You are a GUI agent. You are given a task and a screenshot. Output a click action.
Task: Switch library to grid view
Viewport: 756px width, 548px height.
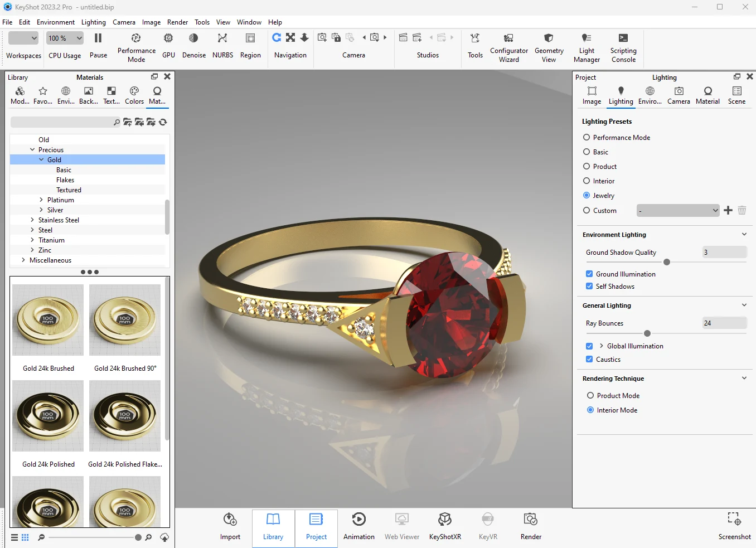pos(25,537)
